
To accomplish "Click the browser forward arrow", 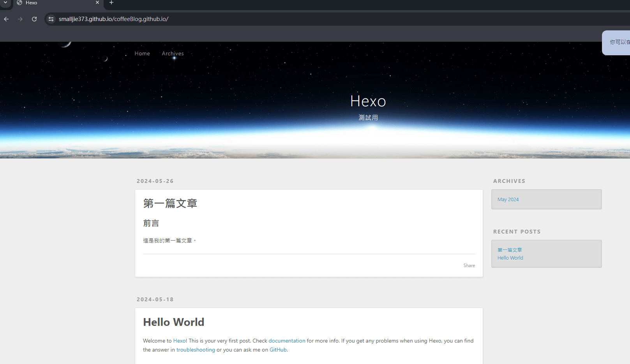I will (20, 19).
